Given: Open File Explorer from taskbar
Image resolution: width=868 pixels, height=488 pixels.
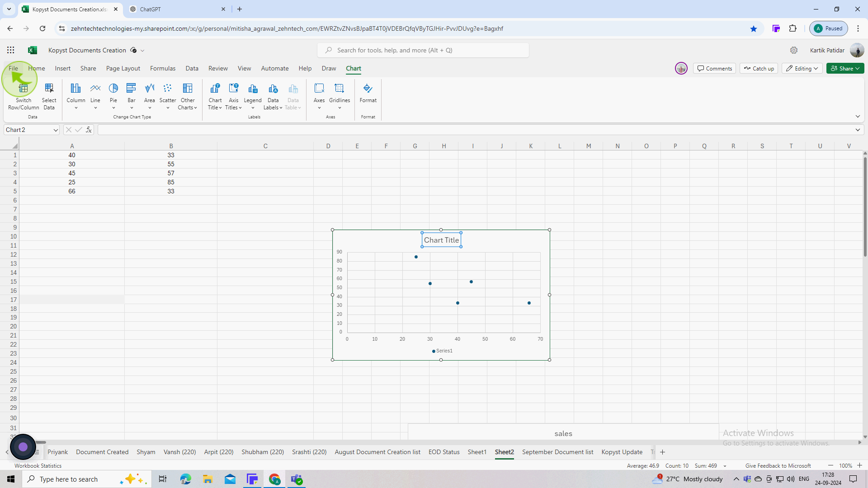Looking at the screenshot, I should click(x=208, y=479).
